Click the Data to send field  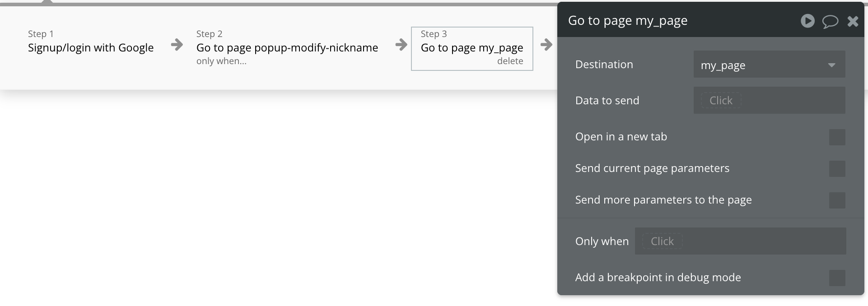[721, 101]
